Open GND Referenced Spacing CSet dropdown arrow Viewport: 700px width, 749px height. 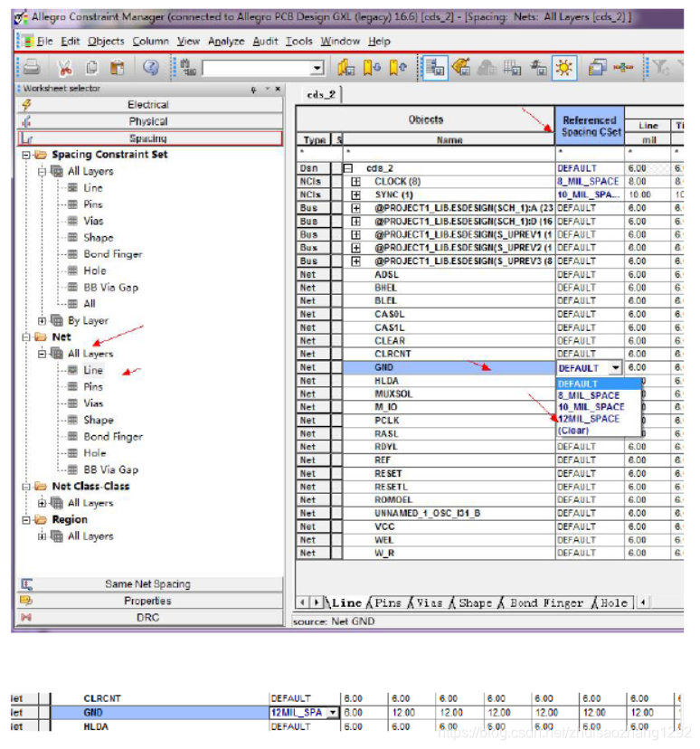point(616,368)
